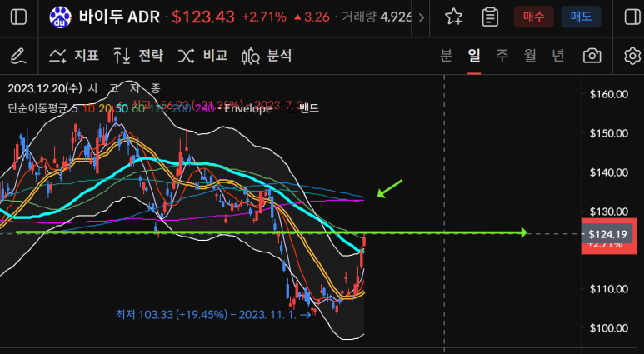Select the pencil drawing tool

click(18, 56)
